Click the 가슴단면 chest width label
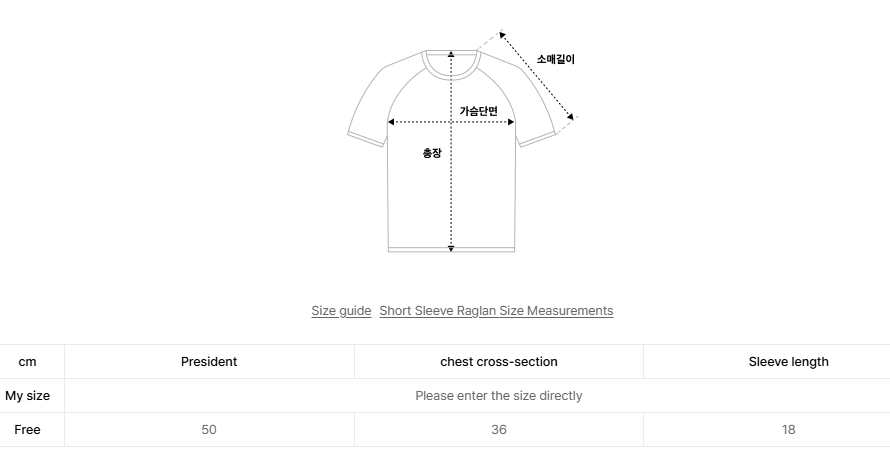 (478, 111)
